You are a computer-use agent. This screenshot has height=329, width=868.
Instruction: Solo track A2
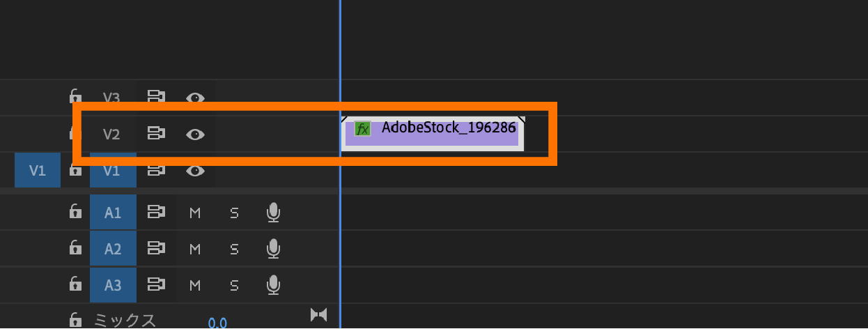point(234,248)
